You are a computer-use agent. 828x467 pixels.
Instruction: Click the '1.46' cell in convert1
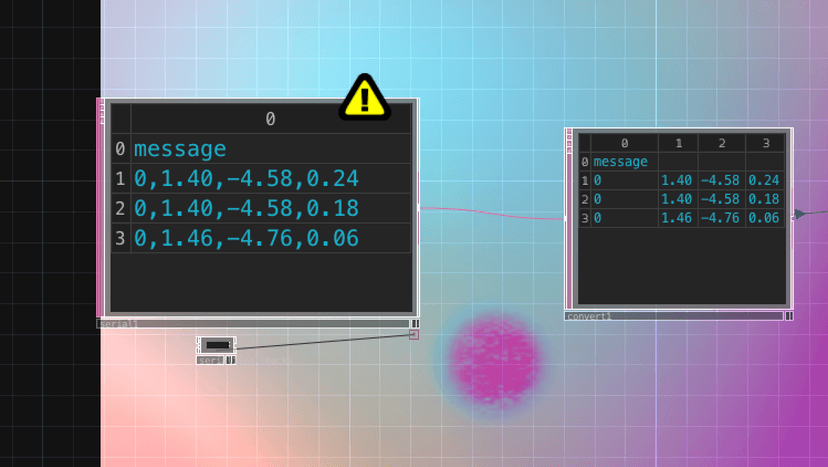click(679, 218)
